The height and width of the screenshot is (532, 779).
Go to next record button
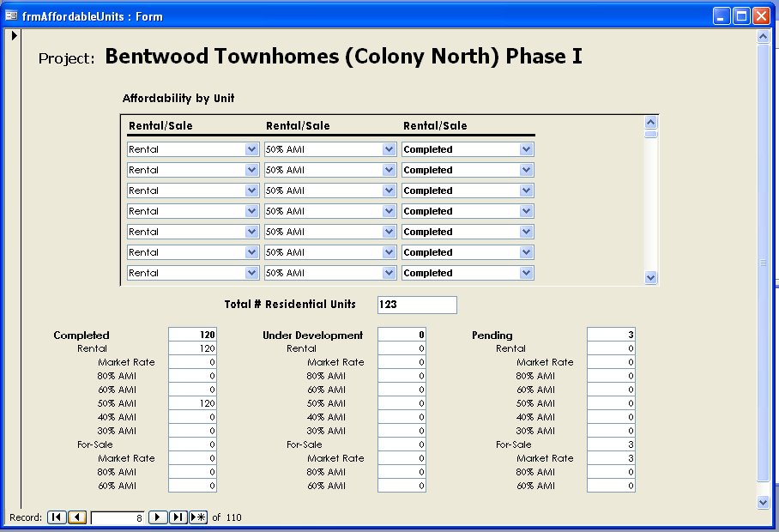pyautogui.click(x=158, y=517)
